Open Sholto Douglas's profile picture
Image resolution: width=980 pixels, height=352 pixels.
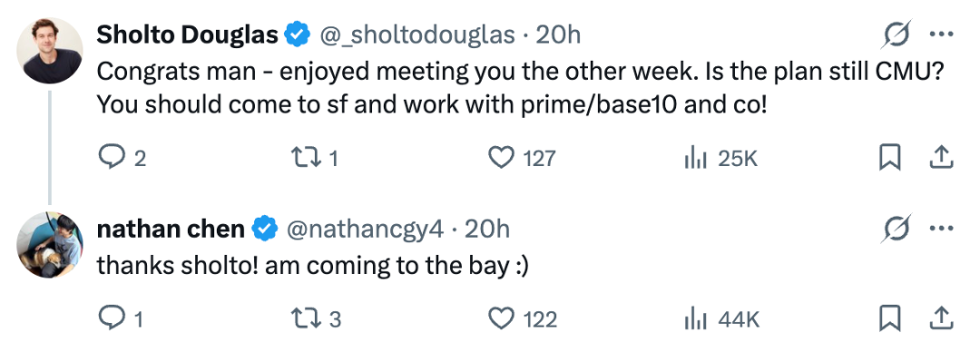[x=50, y=51]
